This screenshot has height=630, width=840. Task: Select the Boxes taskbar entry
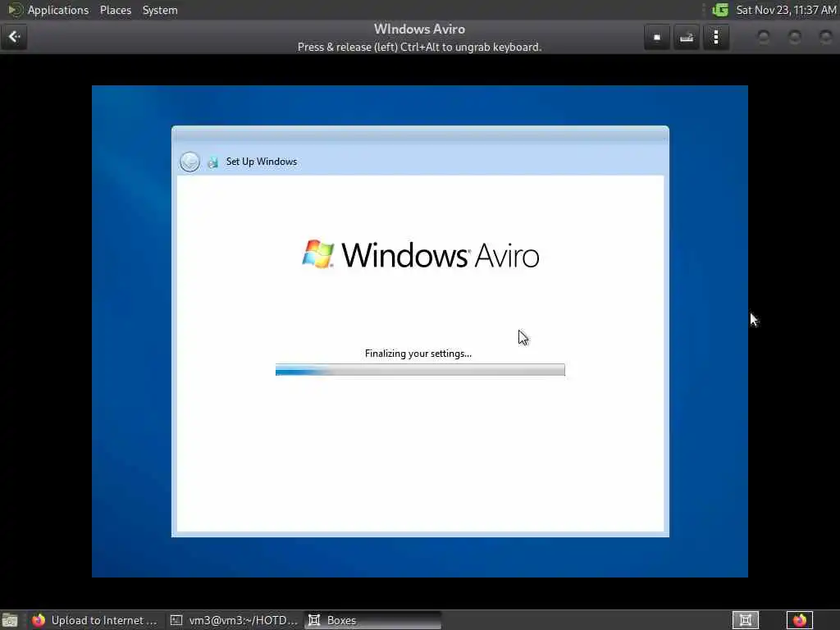373,620
